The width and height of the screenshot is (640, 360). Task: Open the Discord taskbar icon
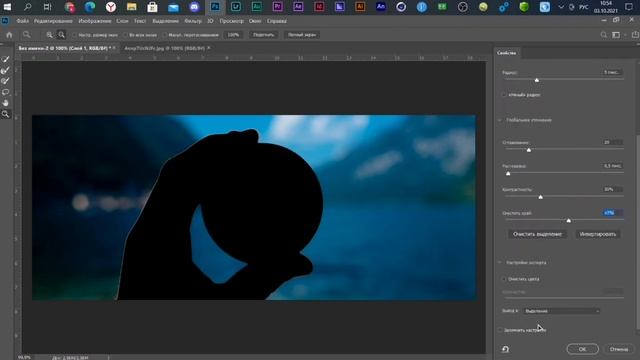pyautogui.click(x=194, y=7)
